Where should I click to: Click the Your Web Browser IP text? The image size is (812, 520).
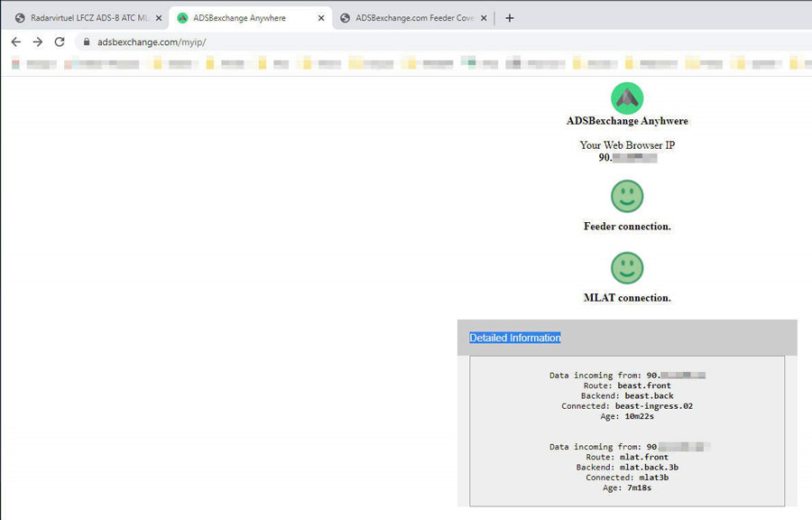tap(627, 145)
